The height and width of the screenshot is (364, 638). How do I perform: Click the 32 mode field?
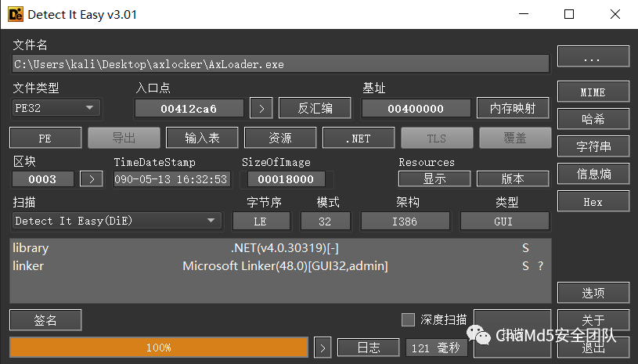click(x=325, y=222)
